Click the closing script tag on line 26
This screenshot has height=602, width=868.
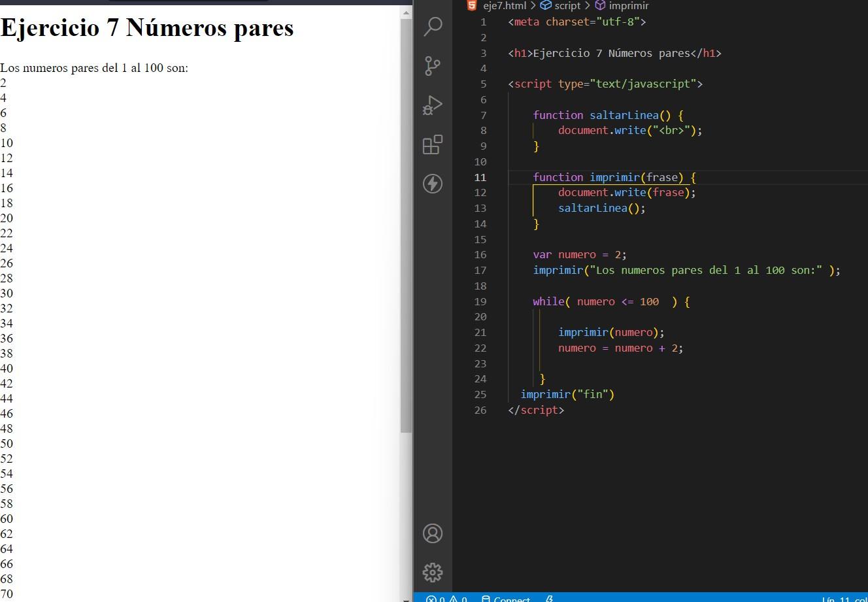click(x=536, y=410)
